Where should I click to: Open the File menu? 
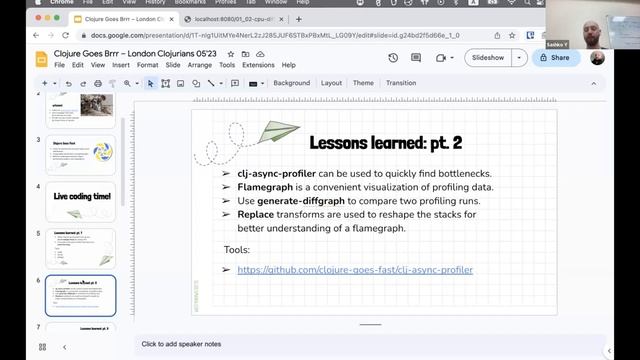(x=60, y=65)
